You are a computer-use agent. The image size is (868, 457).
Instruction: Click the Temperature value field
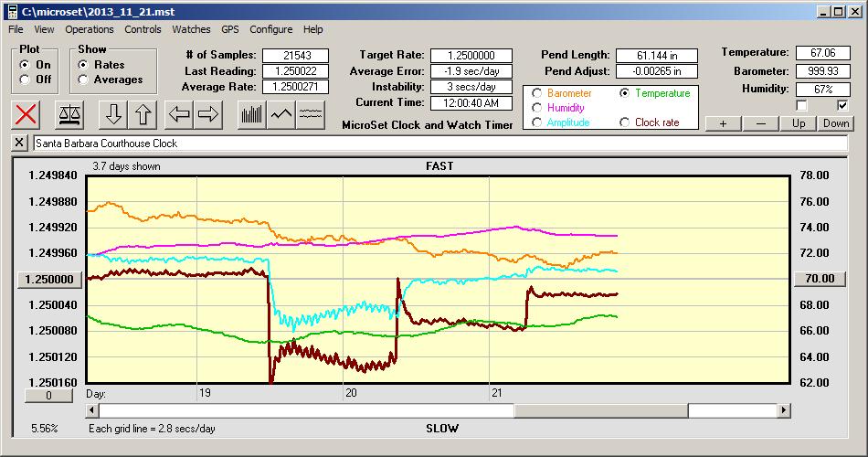point(822,53)
